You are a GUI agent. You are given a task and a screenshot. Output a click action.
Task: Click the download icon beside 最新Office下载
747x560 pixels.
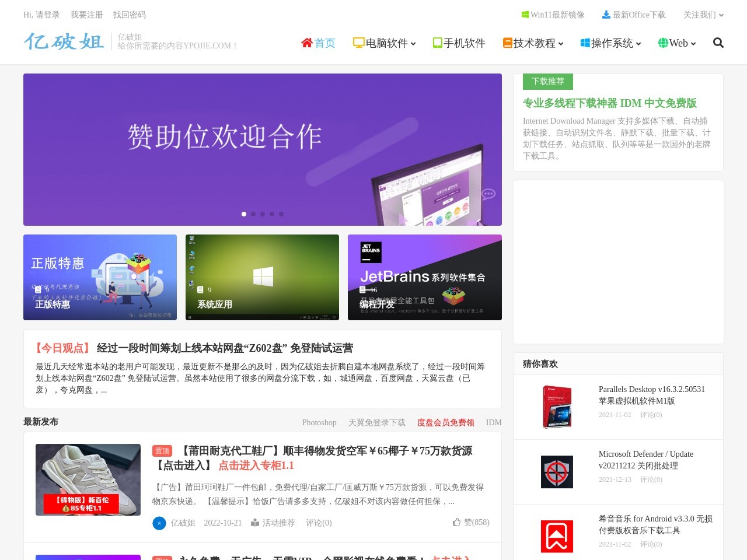pyautogui.click(x=606, y=15)
